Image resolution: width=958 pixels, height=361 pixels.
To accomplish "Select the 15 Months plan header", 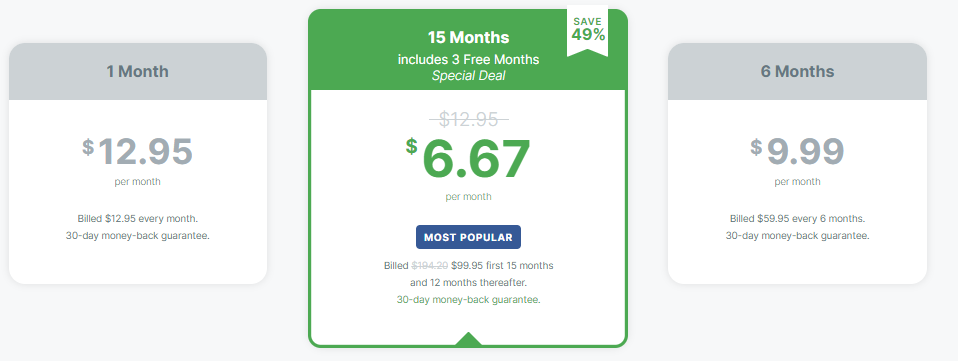I will [x=468, y=37].
